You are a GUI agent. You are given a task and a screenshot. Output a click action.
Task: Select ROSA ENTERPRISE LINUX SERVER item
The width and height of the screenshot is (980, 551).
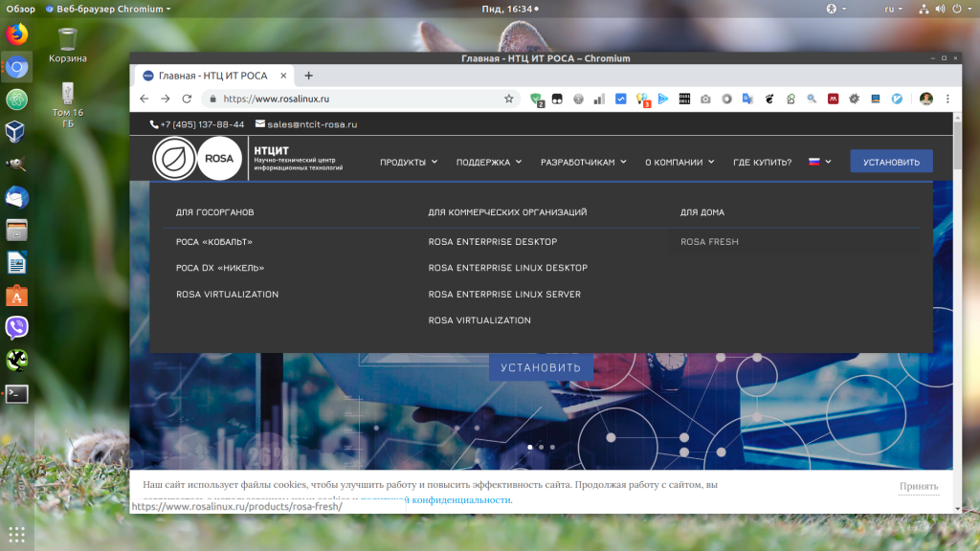(x=504, y=295)
